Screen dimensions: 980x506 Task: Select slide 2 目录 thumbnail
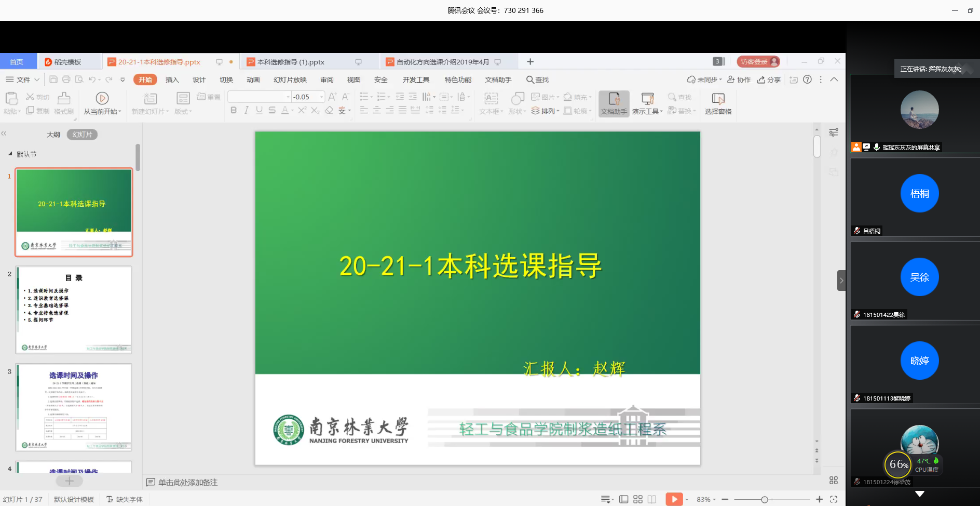(74, 310)
